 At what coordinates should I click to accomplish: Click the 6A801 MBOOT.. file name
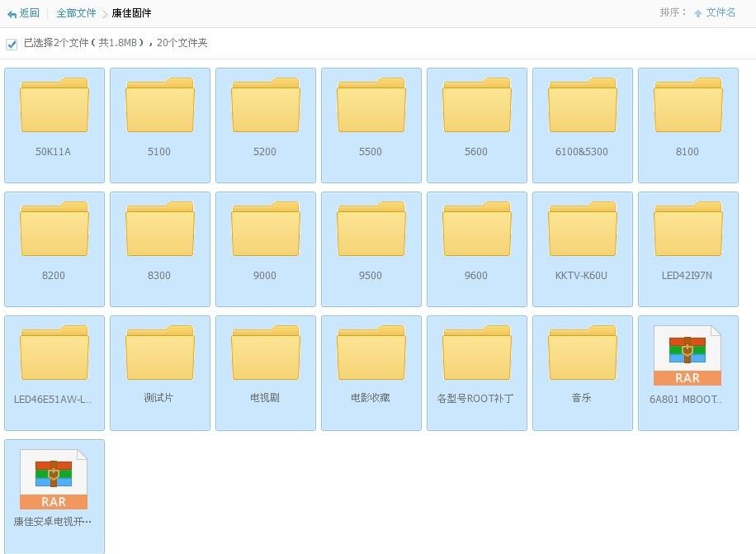[x=686, y=400]
